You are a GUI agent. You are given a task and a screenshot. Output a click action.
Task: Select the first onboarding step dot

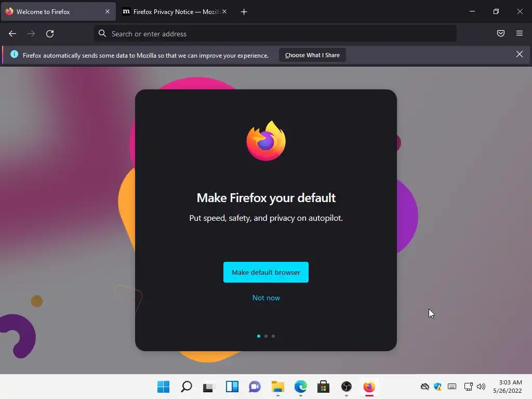point(259,336)
